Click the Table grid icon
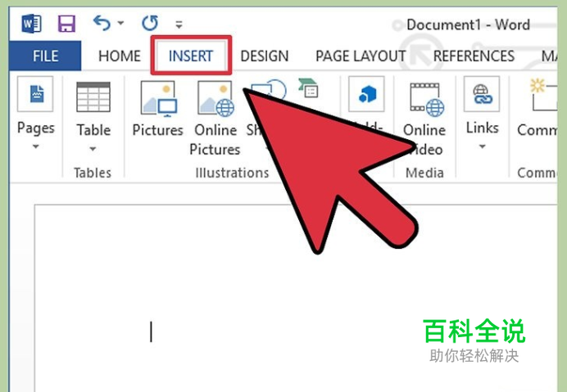The image size is (567, 392). point(93,97)
